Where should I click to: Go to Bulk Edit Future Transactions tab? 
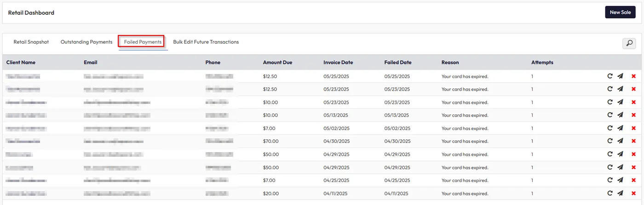206,42
